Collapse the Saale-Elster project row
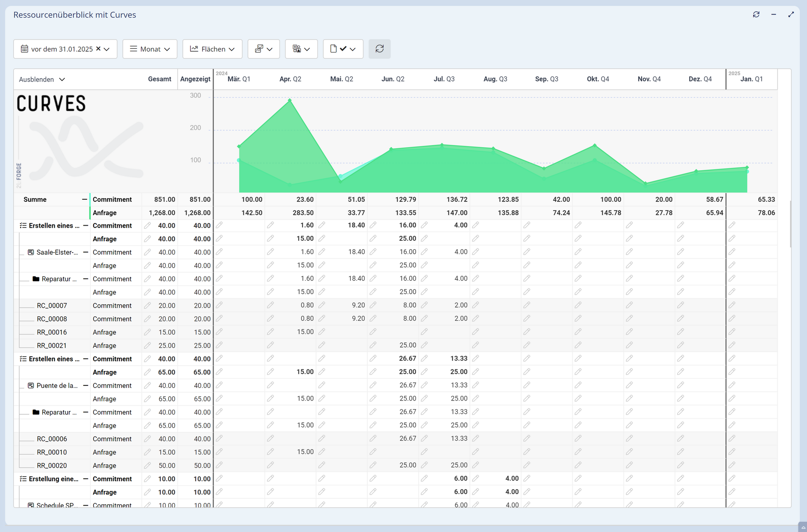The width and height of the screenshot is (807, 532). tap(85, 252)
